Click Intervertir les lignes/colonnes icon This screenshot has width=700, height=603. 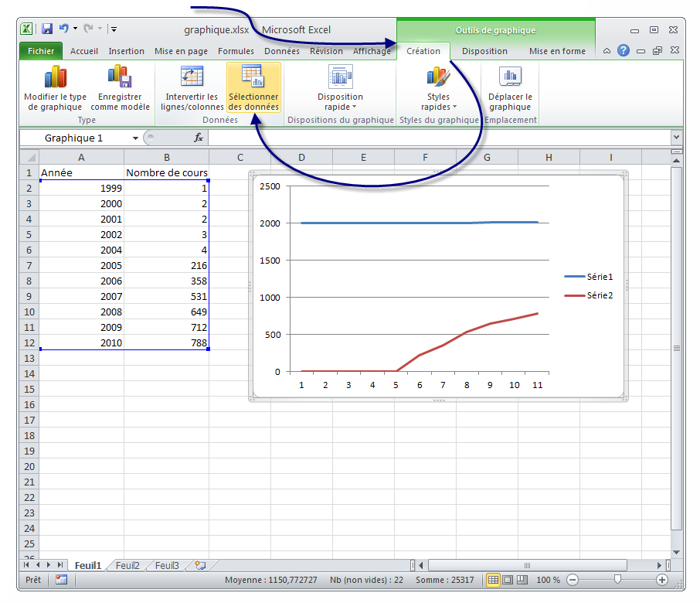pos(190,76)
